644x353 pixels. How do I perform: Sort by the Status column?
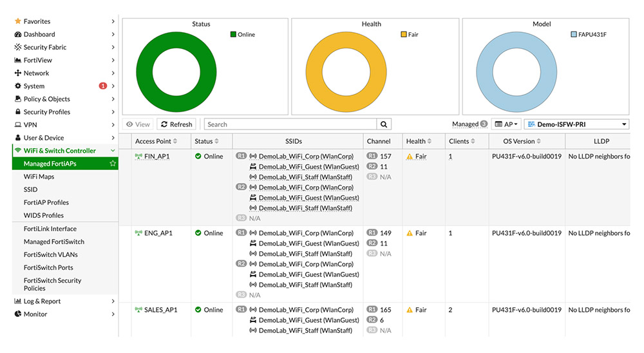point(218,142)
